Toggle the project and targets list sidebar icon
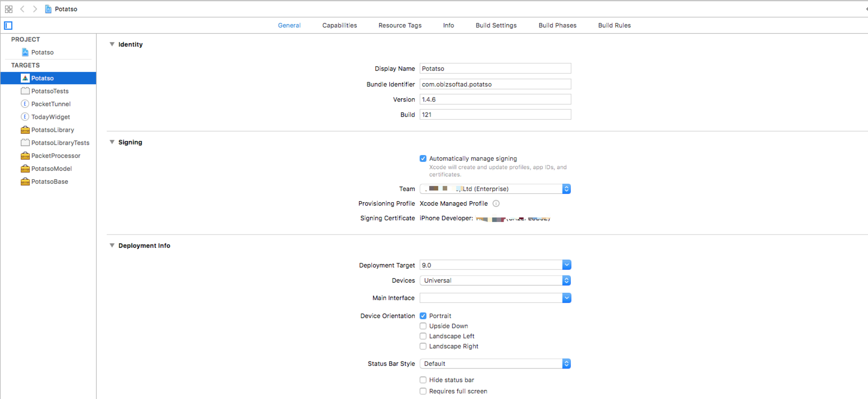This screenshot has height=399, width=868. pos(8,26)
